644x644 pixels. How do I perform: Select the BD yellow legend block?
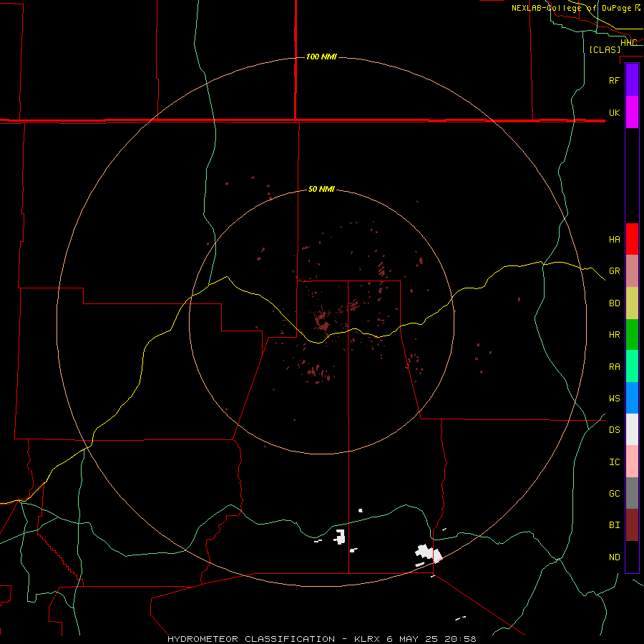click(632, 303)
